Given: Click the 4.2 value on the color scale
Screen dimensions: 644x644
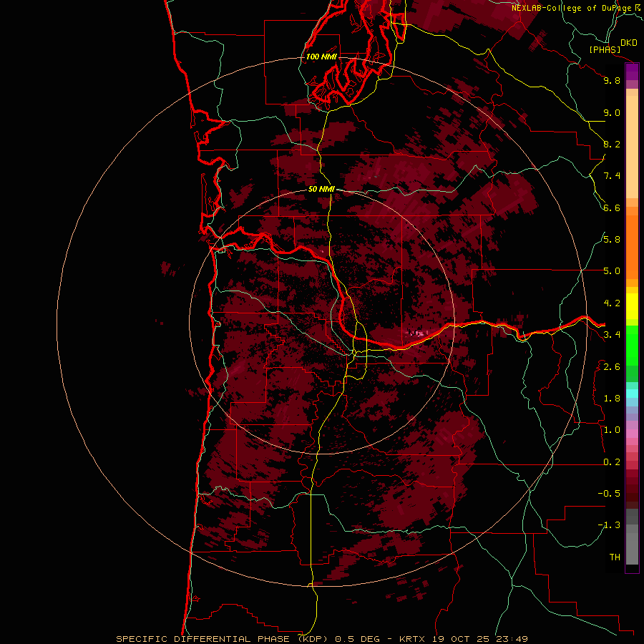Looking at the screenshot, I should pyautogui.click(x=612, y=303).
